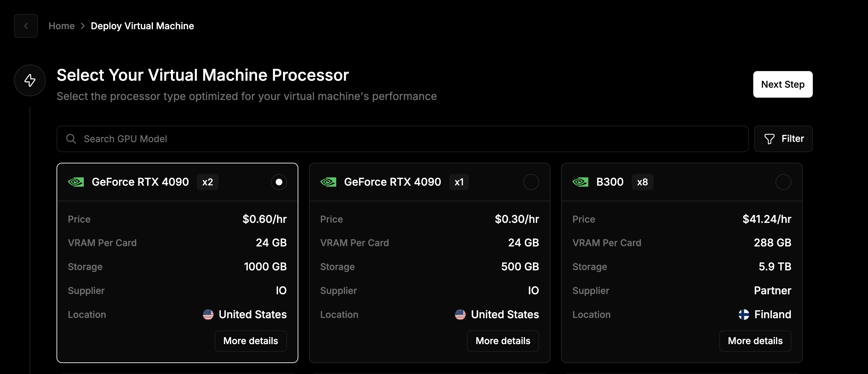Select the GeForce RTX 4090 x1 radio button
This screenshot has width=868, height=374.
[531, 182]
